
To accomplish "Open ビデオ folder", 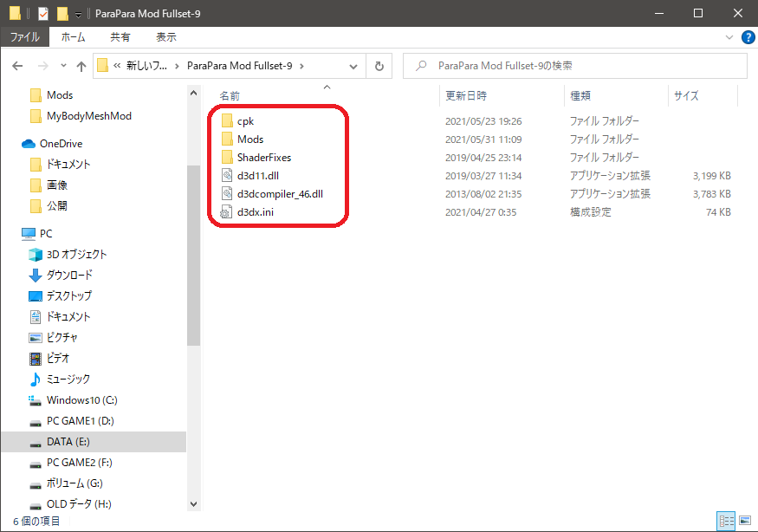I will point(58,359).
